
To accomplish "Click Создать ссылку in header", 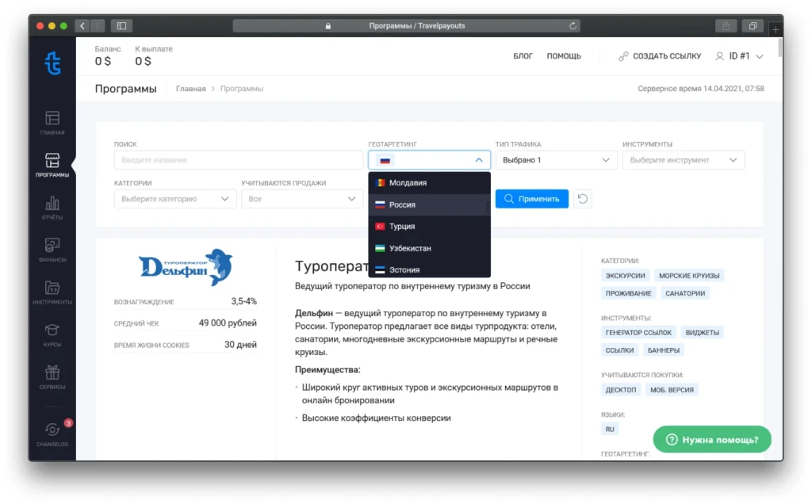I will (660, 56).
